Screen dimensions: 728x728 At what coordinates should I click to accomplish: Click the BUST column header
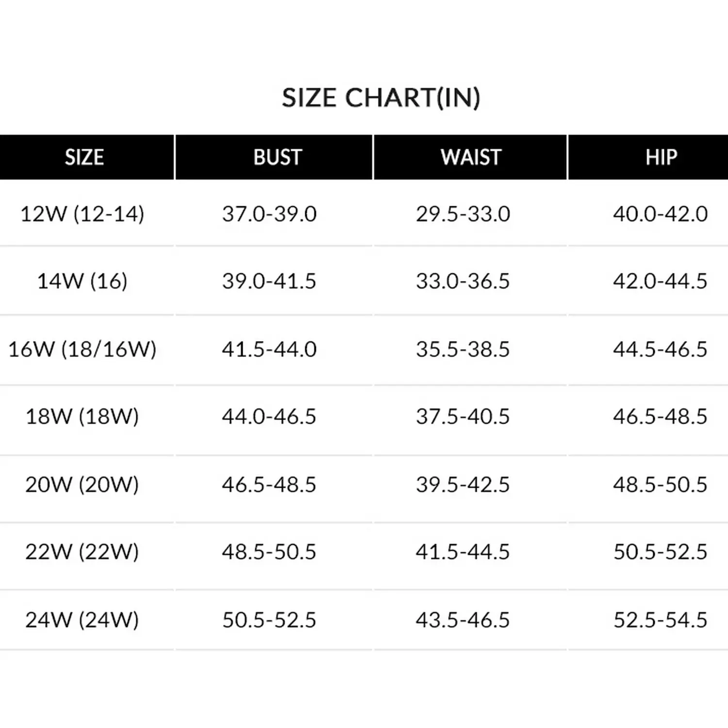(x=278, y=157)
